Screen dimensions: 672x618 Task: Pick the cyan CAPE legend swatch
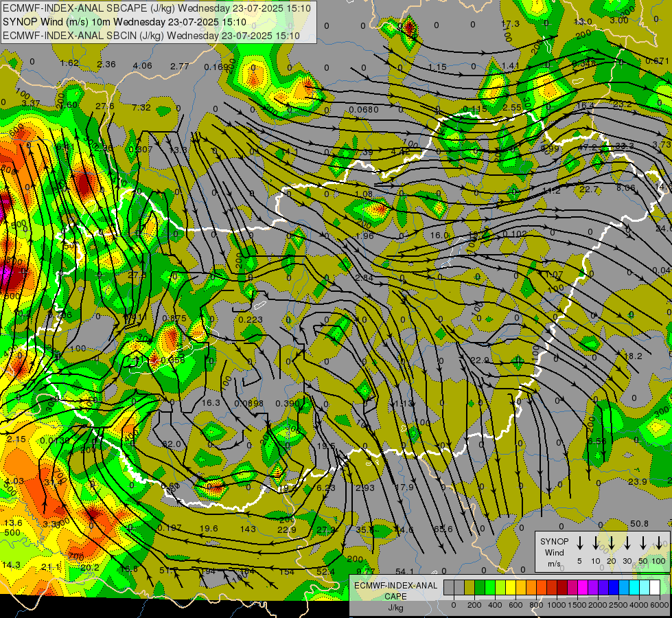[x=634, y=588]
